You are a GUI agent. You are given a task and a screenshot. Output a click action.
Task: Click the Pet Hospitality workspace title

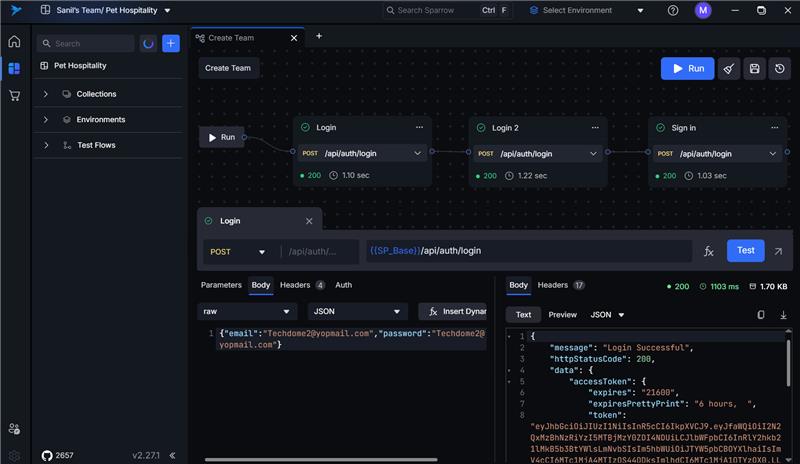point(80,65)
